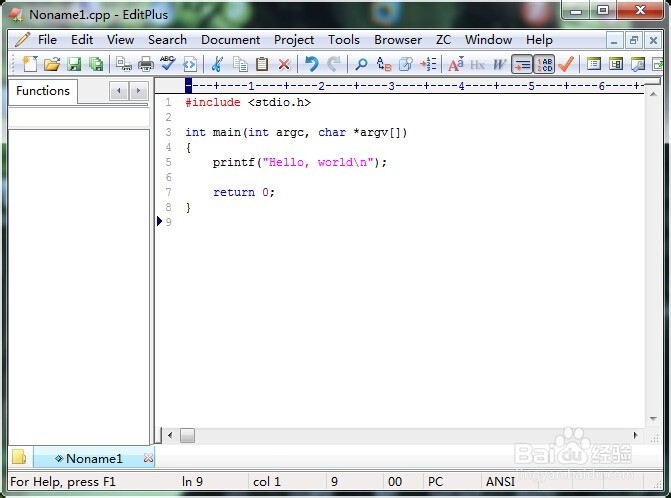The image size is (671, 498).
Task: Open the Window menu
Action: [488, 40]
